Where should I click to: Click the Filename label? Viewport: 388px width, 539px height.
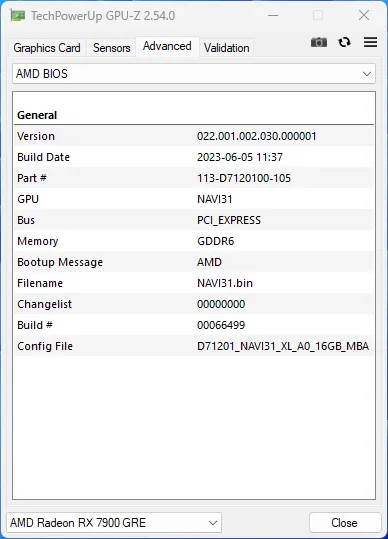[40, 283]
